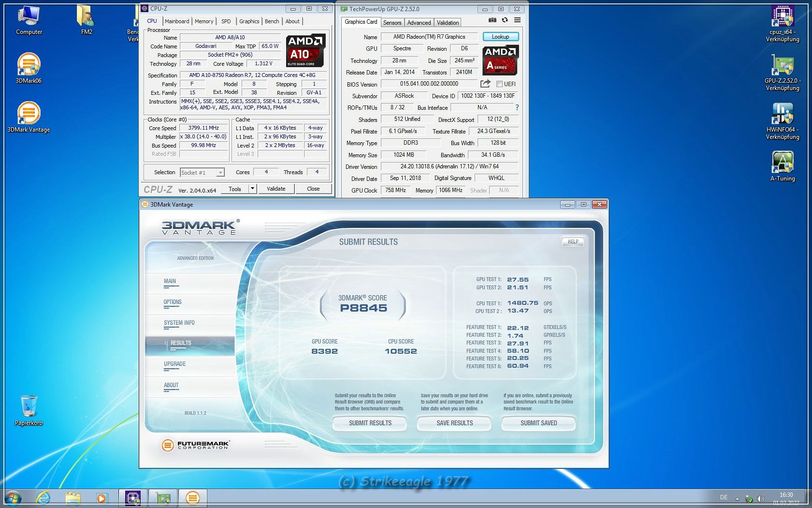812x508 pixels.
Task: Open the FM2 folder on desktop
Action: [87, 21]
